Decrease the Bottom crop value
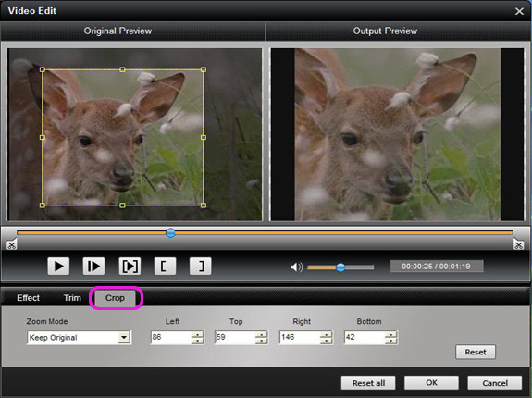Viewport: 532px width, 398px height. (x=390, y=341)
